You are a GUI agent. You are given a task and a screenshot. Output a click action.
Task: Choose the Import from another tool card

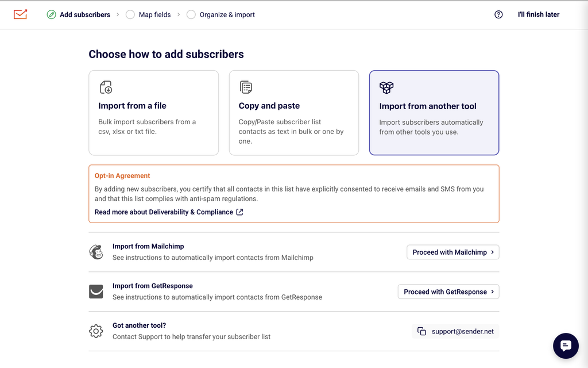pyautogui.click(x=434, y=113)
